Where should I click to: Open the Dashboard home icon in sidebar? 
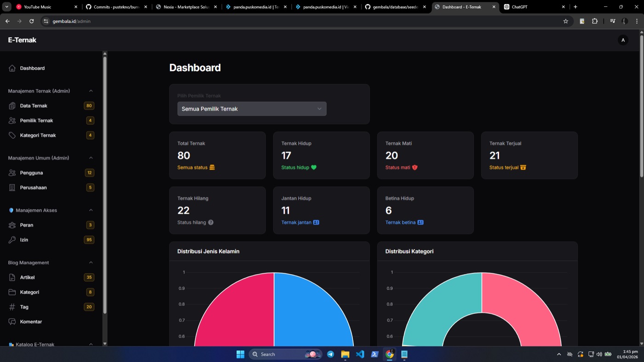(x=12, y=68)
